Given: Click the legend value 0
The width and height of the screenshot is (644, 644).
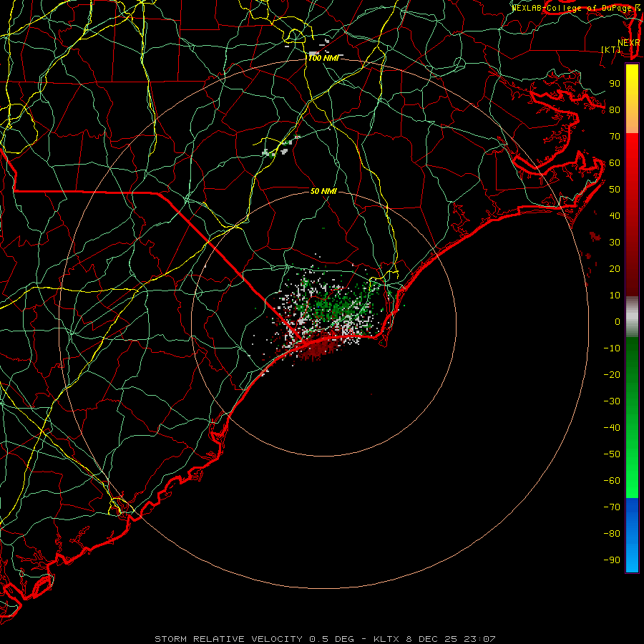Looking at the screenshot, I should [618, 321].
